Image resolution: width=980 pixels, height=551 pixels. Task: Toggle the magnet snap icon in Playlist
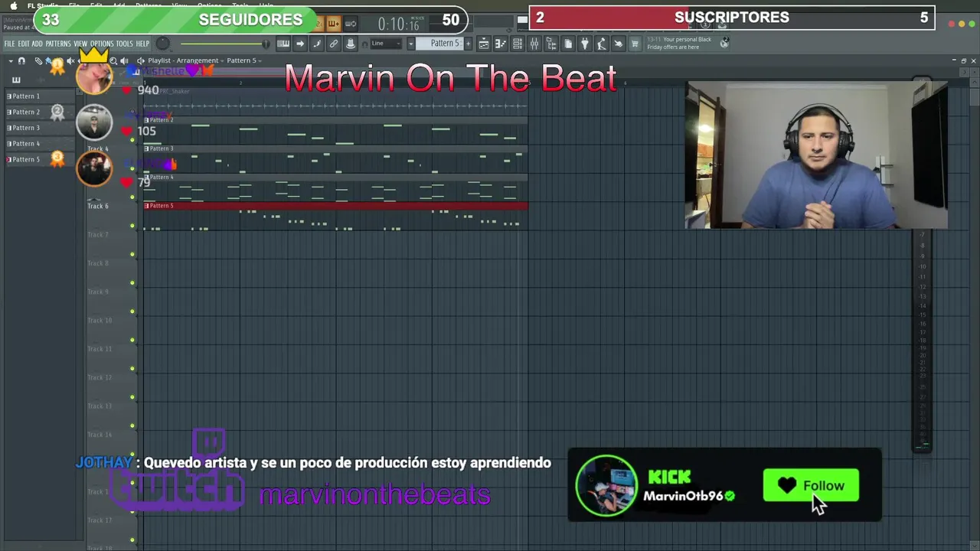(21, 61)
